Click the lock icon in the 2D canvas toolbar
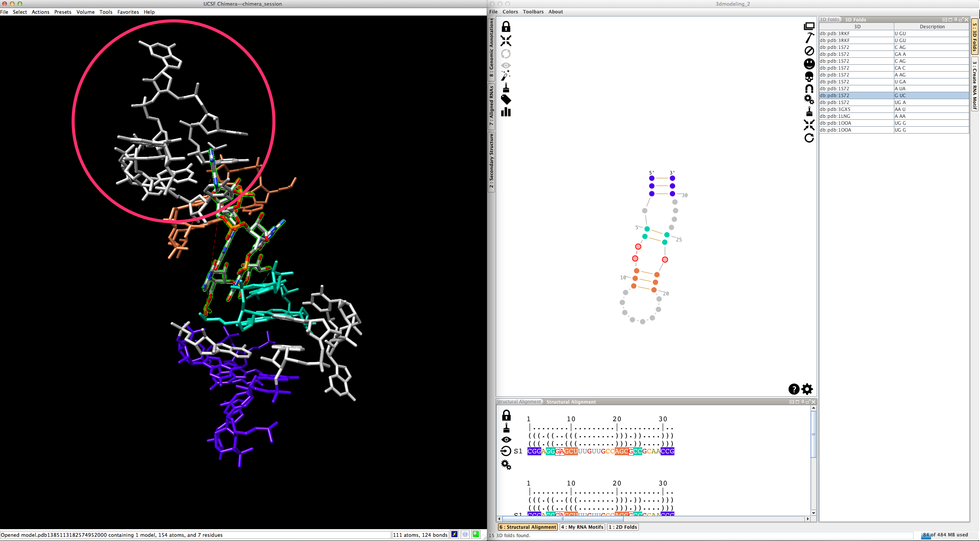This screenshot has height=541, width=980. click(506, 27)
